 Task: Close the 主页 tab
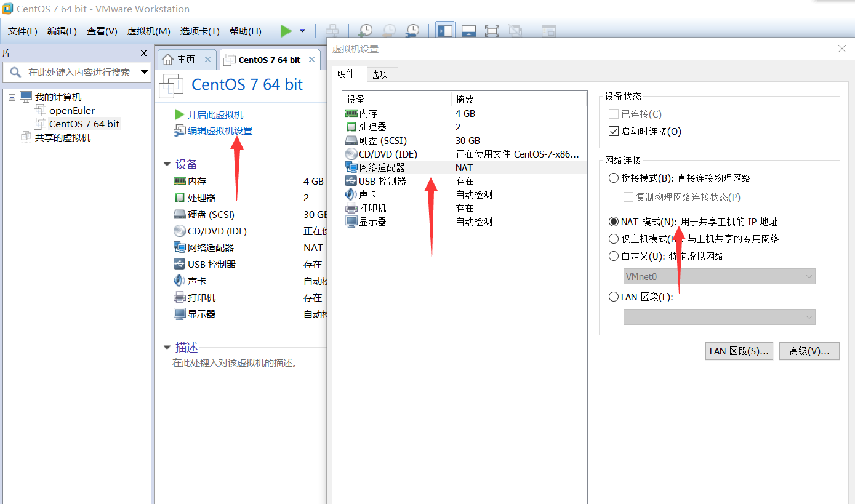(208, 60)
